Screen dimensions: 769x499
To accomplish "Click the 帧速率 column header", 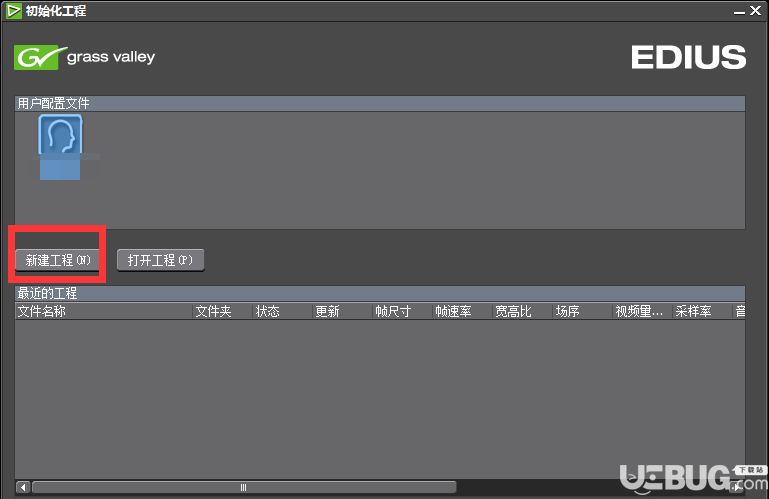I will coord(463,311).
